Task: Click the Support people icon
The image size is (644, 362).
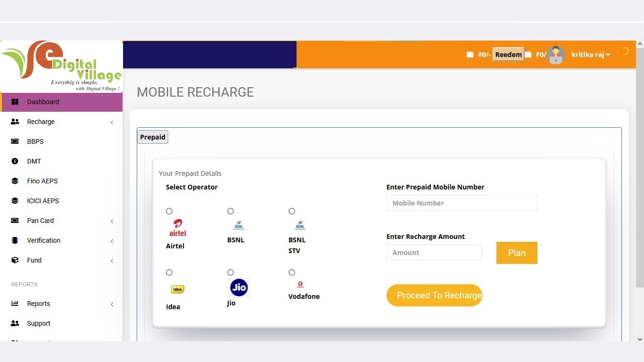Action: click(15, 323)
